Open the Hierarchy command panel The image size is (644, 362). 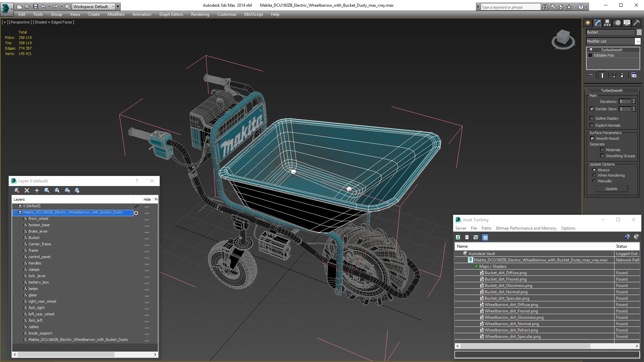[607, 23]
